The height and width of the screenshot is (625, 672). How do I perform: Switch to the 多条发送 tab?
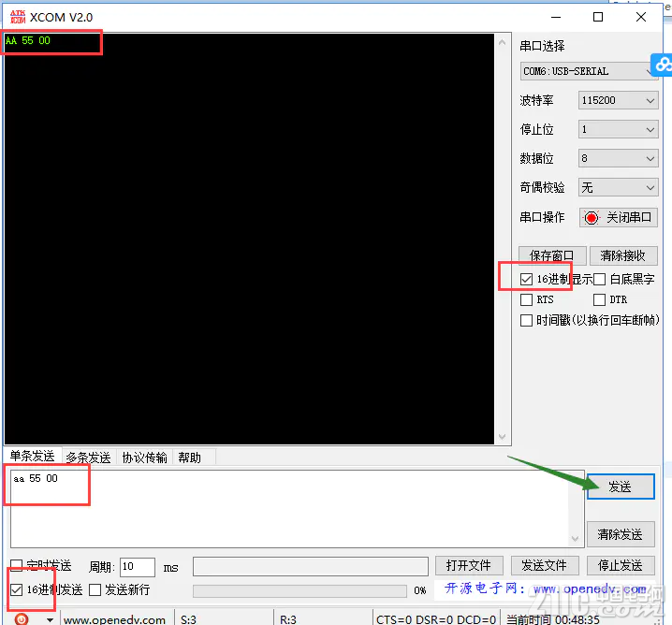[x=88, y=458]
